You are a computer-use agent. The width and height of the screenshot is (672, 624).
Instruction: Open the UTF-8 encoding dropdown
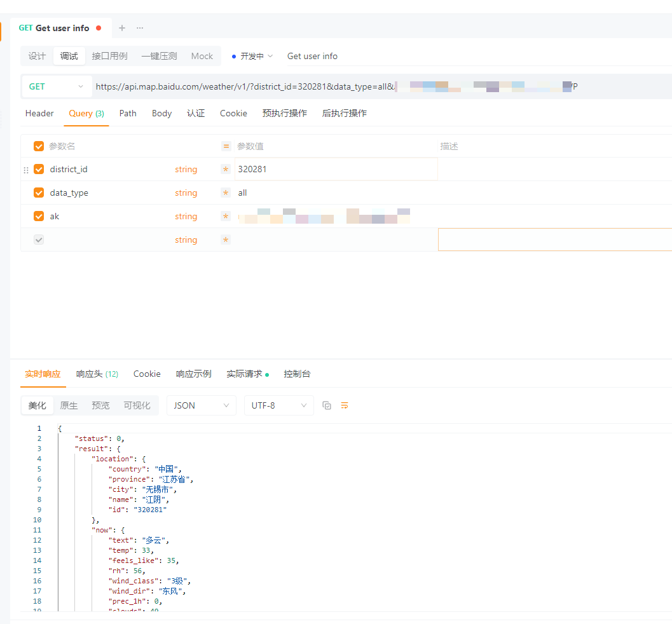[279, 405]
